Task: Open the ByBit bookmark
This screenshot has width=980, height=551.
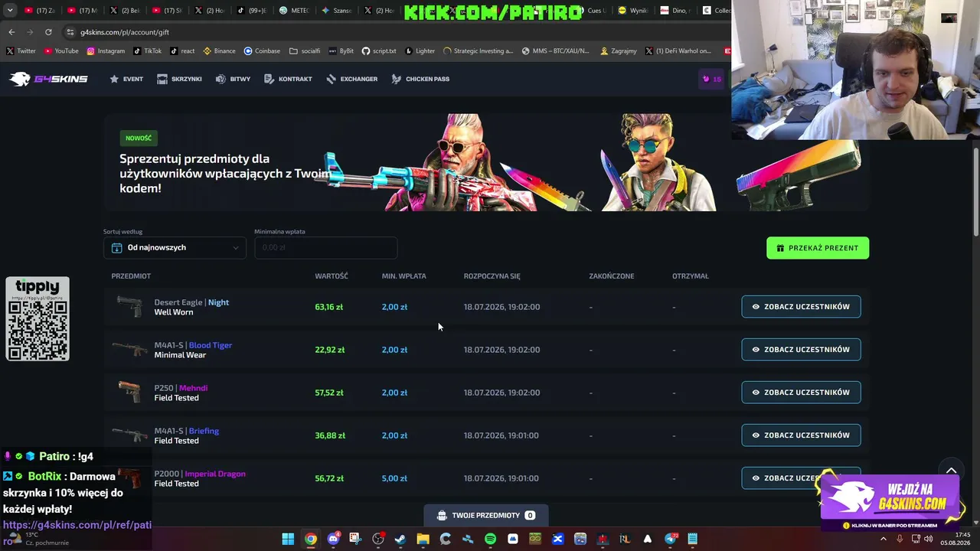Action: coord(341,51)
